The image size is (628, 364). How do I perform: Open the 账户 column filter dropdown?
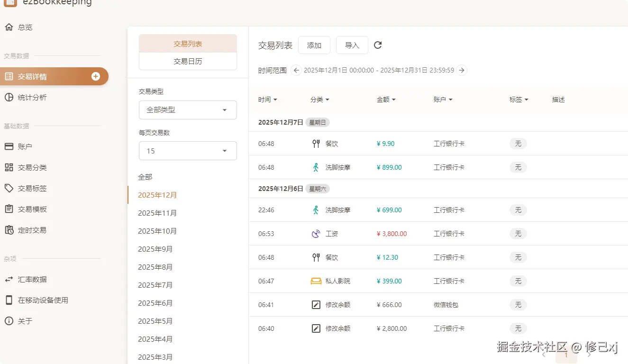pyautogui.click(x=443, y=100)
